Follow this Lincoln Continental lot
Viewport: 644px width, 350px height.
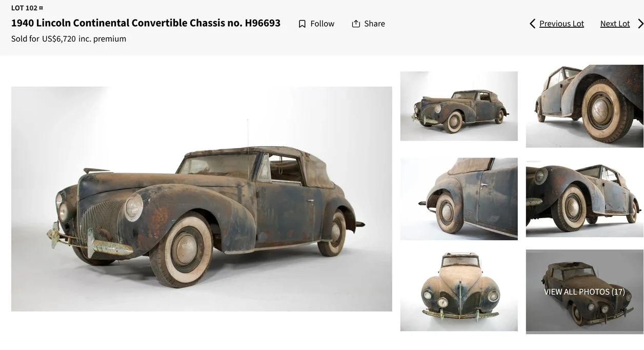click(x=316, y=24)
